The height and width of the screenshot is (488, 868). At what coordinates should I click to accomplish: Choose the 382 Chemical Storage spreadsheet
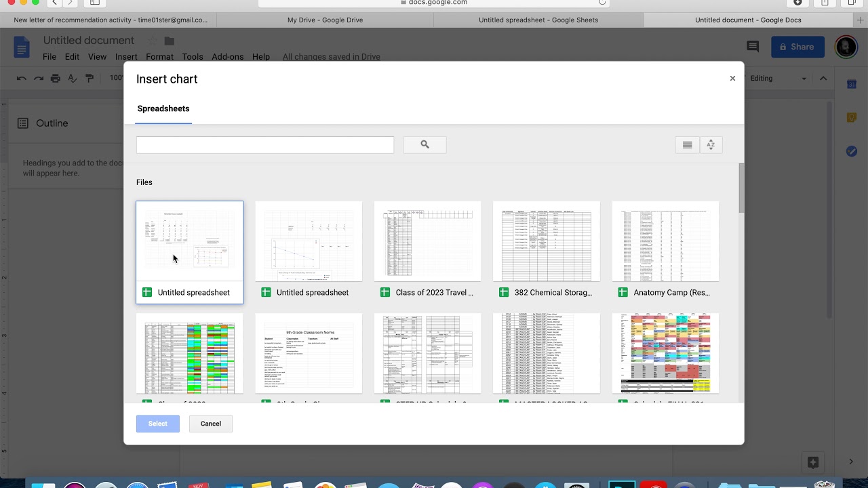click(x=547, y=252)
